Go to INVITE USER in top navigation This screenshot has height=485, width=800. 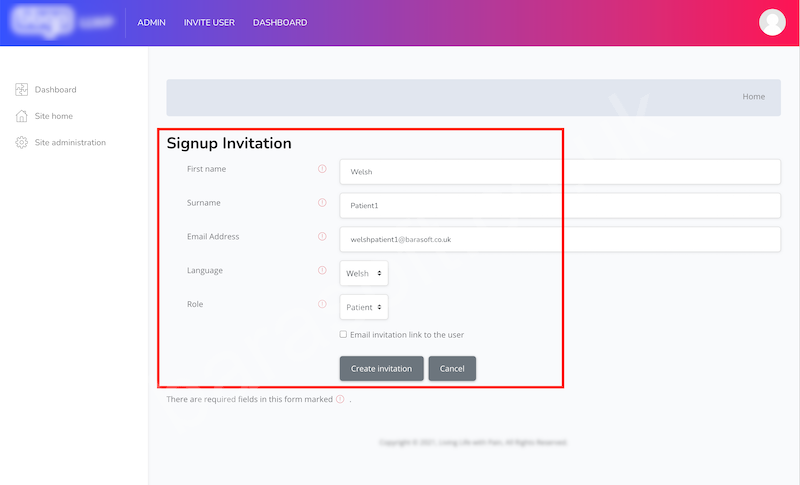[209, 22]
